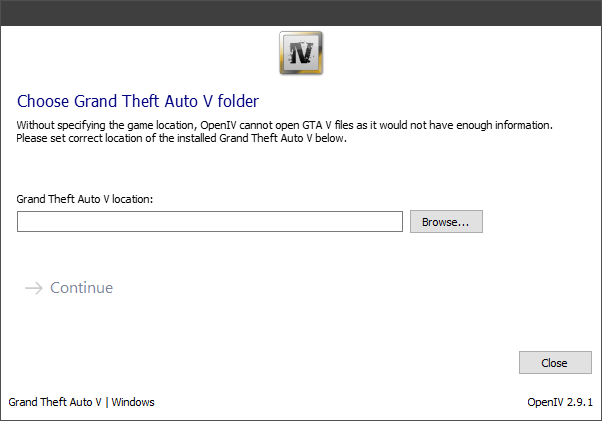Click the line 'Please set correct location'
Screen dimensions: 602x421
pos(181,138)
